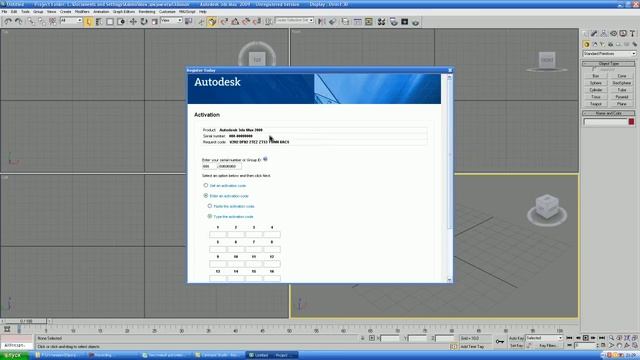640x360 pixels.
Task: Open the Tools menu
Action: coord(25,12)
